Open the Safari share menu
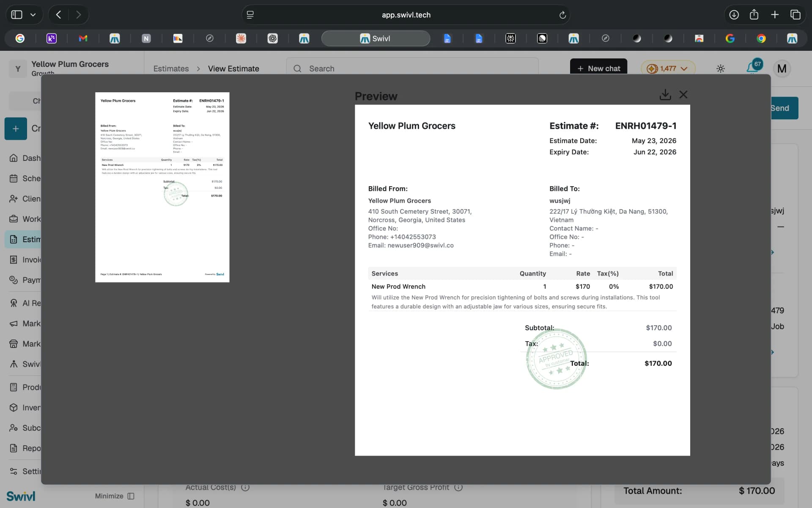This screenshot has height=508, width=812. coord(754,15)
